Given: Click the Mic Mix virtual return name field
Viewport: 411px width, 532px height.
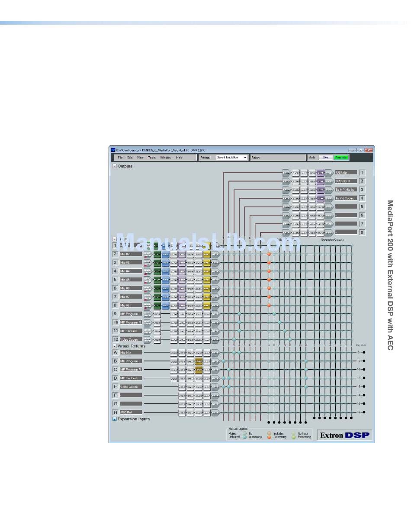Looking at the screenshot, I should coord(131,353).
